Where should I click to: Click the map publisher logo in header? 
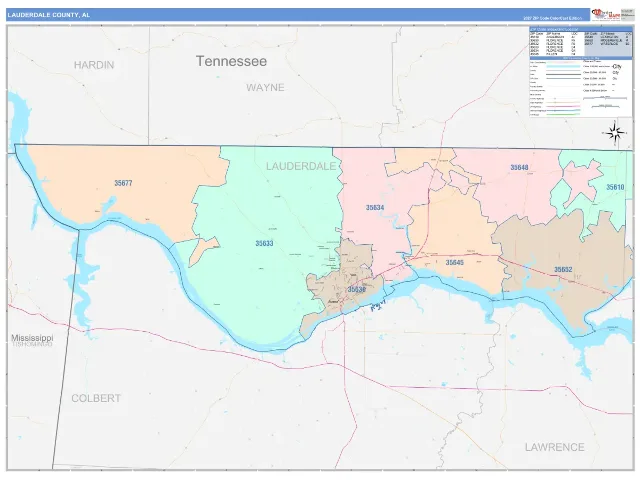point(605,14)
